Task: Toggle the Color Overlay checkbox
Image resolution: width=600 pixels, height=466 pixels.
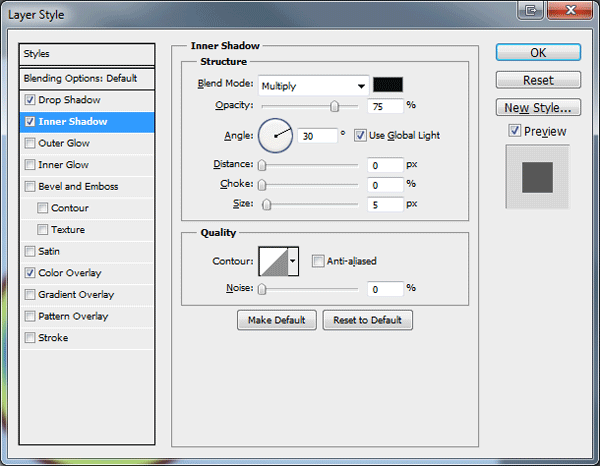Action: point(30,273)
